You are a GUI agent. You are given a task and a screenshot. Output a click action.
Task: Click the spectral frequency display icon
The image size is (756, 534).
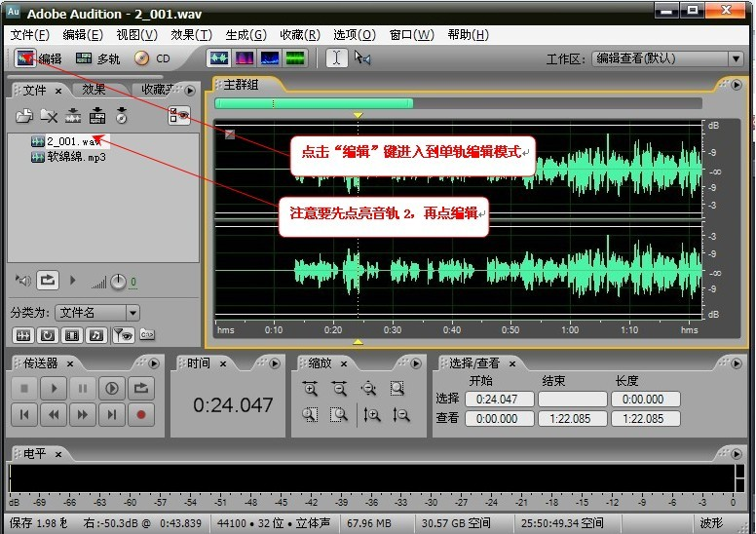point(245,58)
